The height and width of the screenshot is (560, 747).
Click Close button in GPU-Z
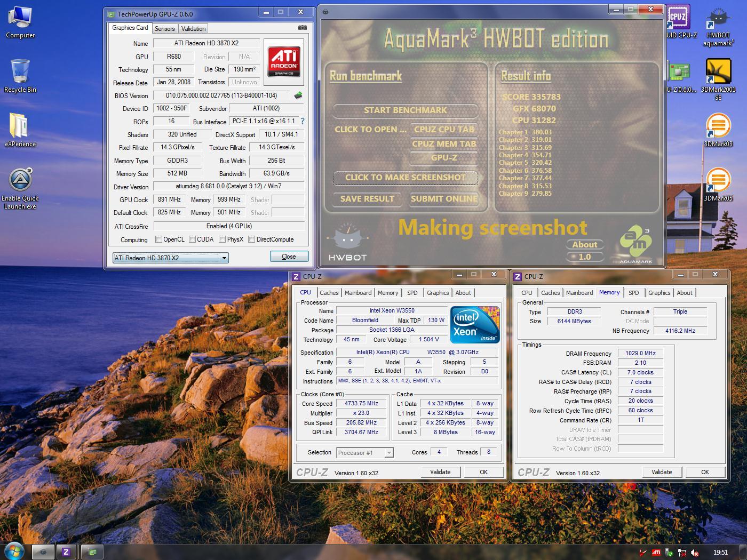[x=289, y=257]
